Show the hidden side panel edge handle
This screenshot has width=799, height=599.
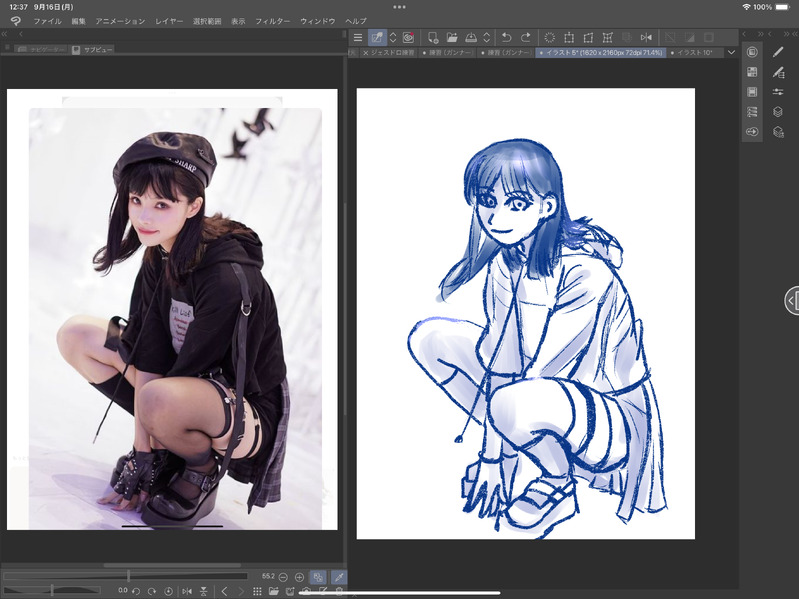[x=791, y=301]
